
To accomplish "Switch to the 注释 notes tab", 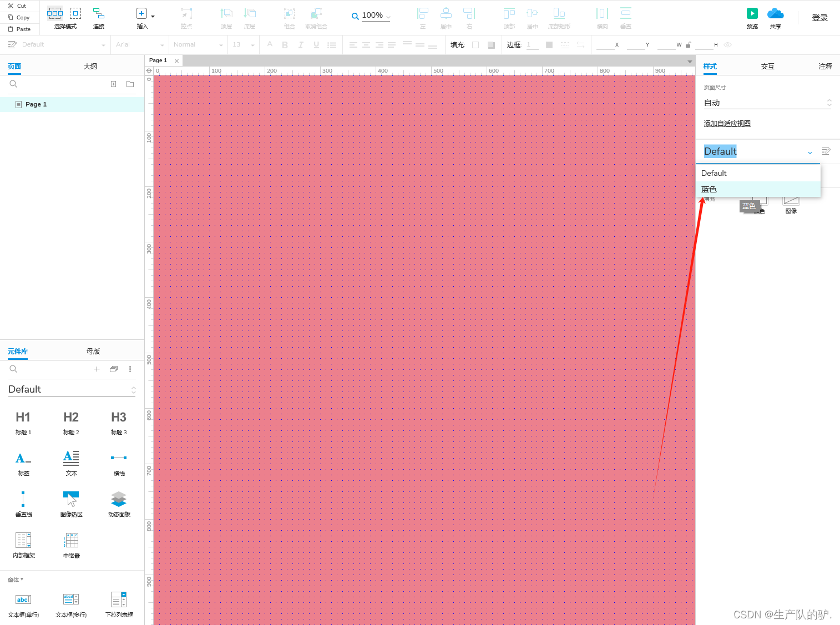I will [826, 67].
